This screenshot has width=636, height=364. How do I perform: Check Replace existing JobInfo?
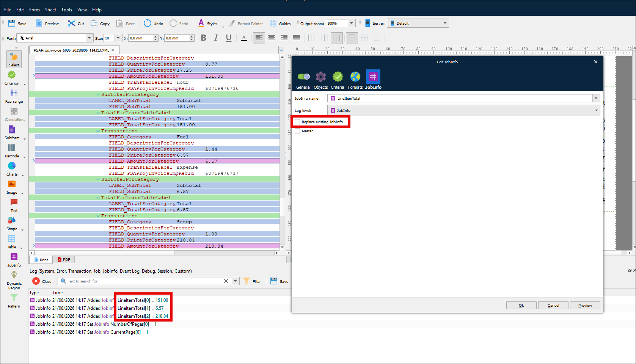(298, 122)
